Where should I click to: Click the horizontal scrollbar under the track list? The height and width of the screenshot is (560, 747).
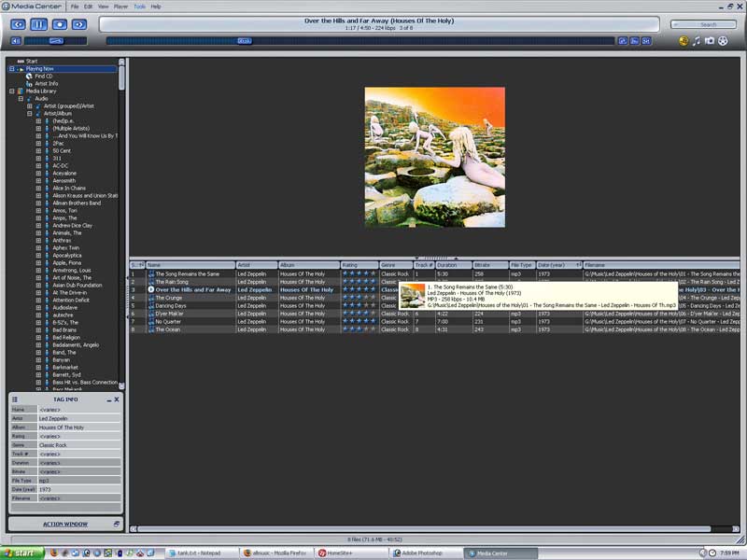(424, 528)
